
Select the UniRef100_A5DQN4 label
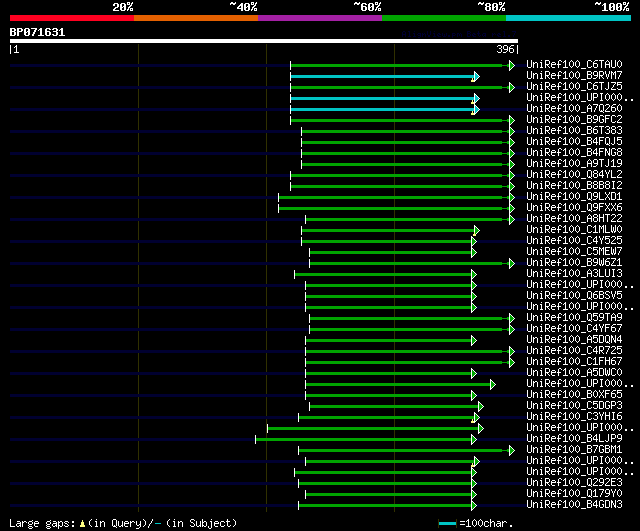[x=574, y=340]
